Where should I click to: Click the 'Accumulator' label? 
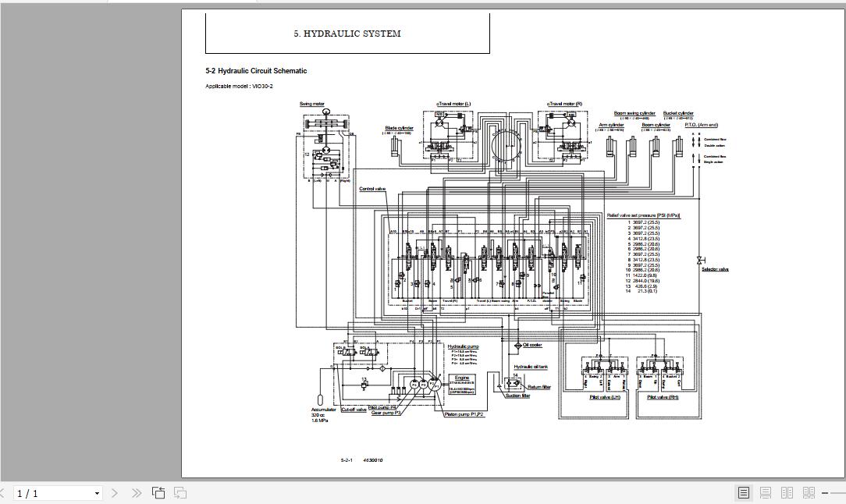(x=323, y=410)
